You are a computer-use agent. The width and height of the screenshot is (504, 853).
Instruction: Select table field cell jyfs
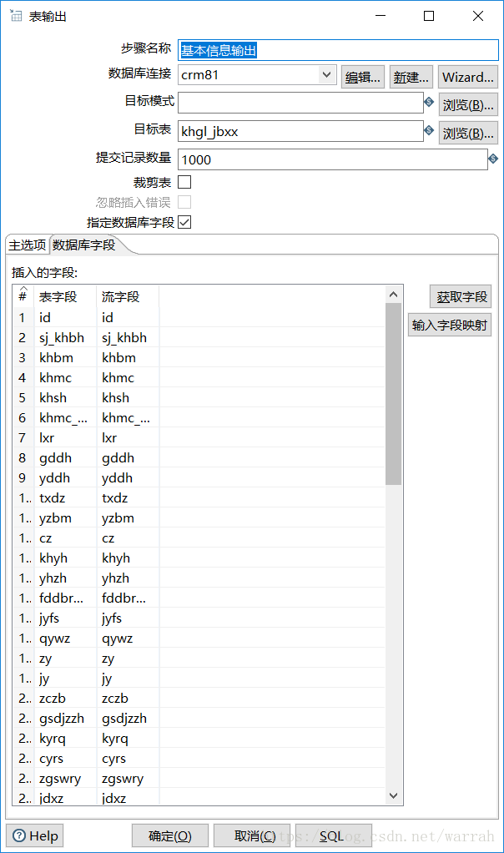(65, 618)
